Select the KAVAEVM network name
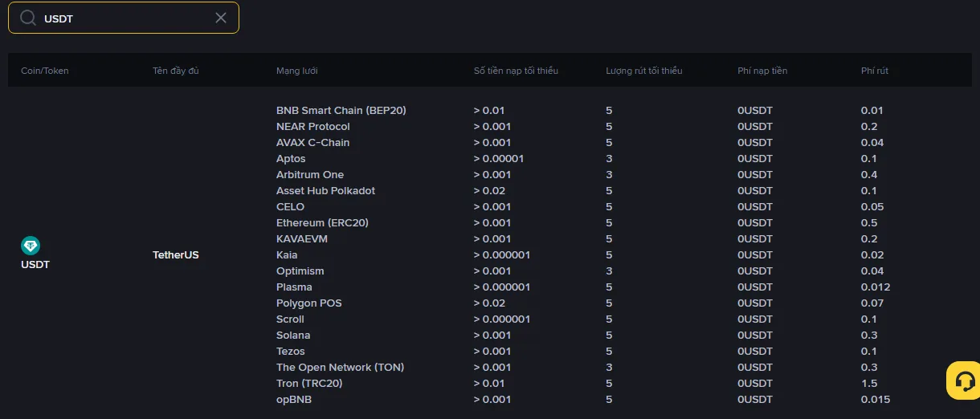 tap(302, 238)
